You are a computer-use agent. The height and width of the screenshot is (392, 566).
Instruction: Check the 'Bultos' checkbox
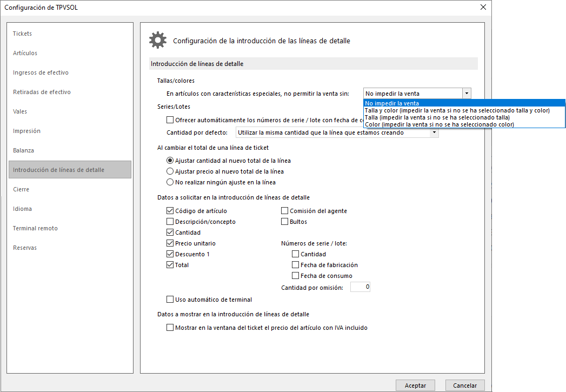click(285, 222)
